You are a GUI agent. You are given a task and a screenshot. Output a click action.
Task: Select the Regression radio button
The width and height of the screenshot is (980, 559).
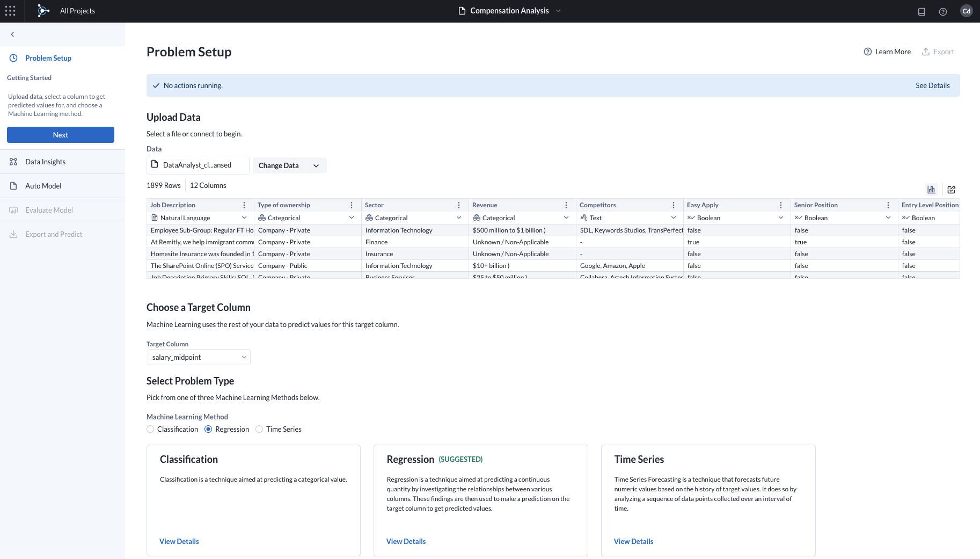[208, 429]
